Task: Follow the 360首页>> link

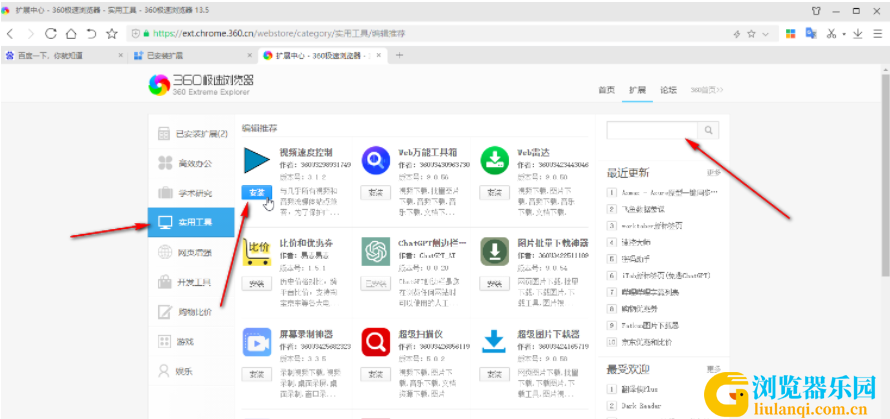Action: point(707,90)
